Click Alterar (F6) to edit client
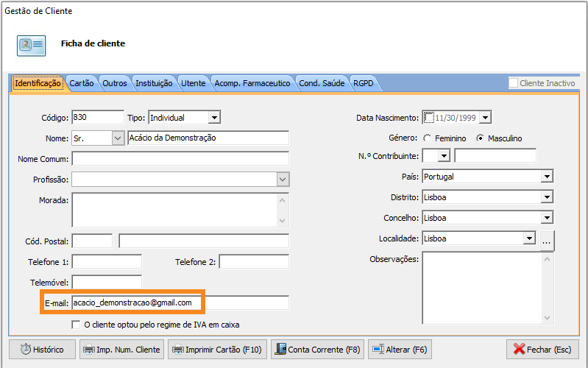The height and width of the screenshot is (368, 588). [400, 350]
